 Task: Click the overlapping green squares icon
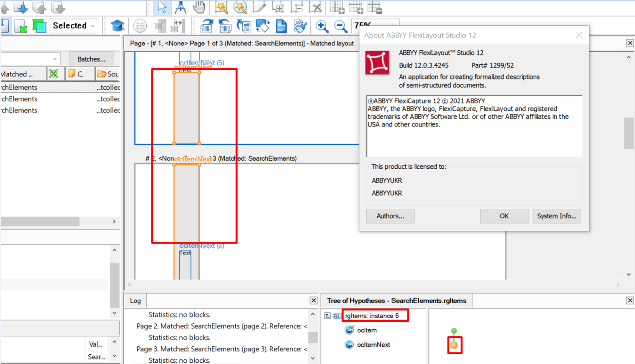pos(39,26)
